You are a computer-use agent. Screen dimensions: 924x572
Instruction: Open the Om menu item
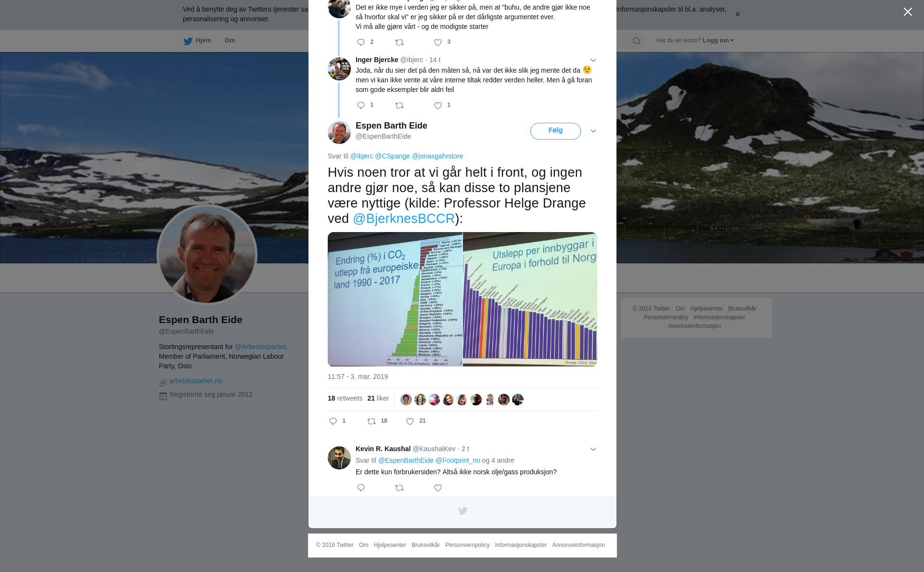pos(230,40)
